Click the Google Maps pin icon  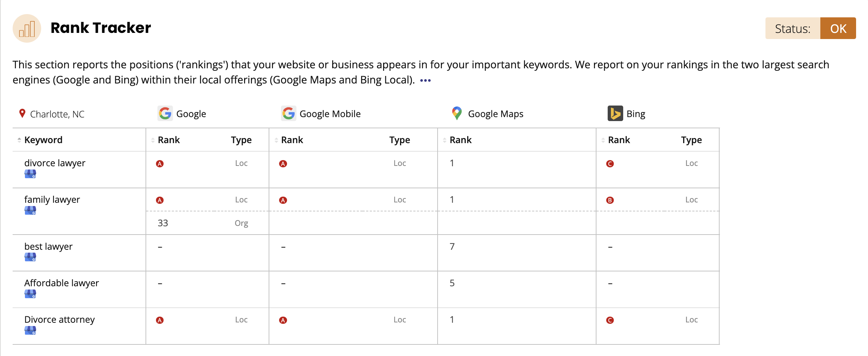point(457,113)
